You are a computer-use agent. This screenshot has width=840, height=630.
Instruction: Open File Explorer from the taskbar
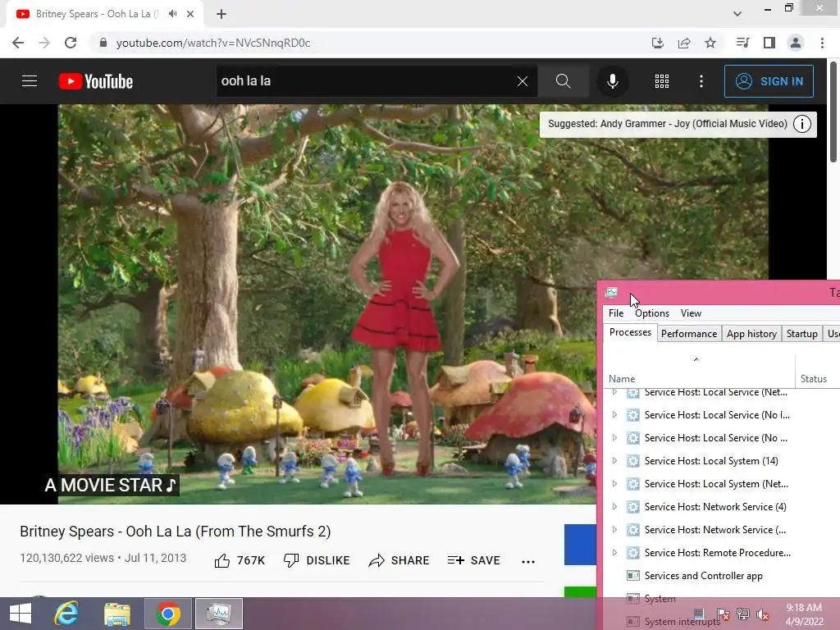(x=117, y=614)
